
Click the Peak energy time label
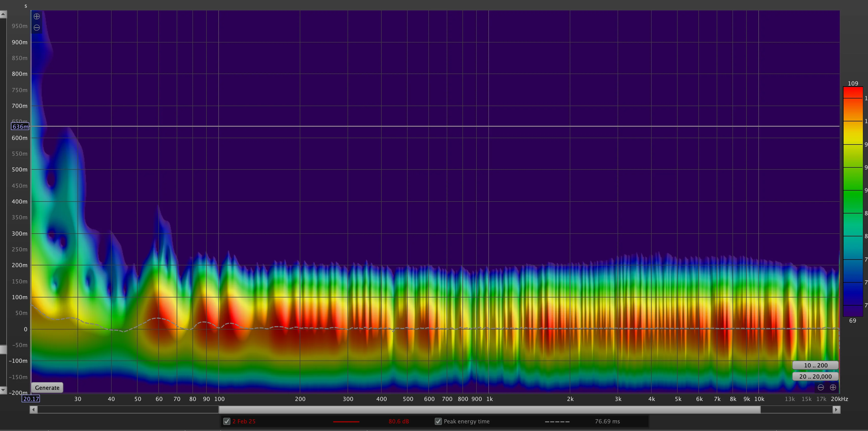(x=467, y=421)
